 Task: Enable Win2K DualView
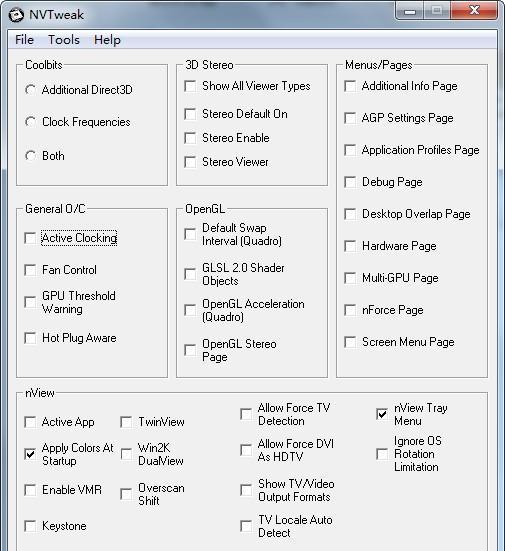click(126, 454)
